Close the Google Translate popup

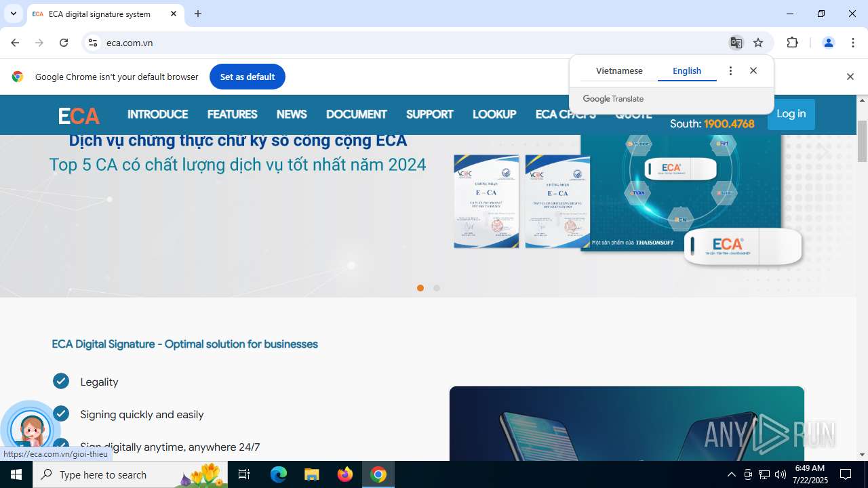coord(753,70)
